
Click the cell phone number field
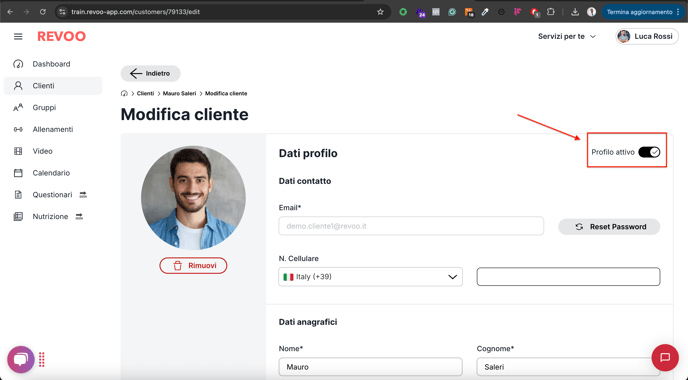tap(568, 277)
